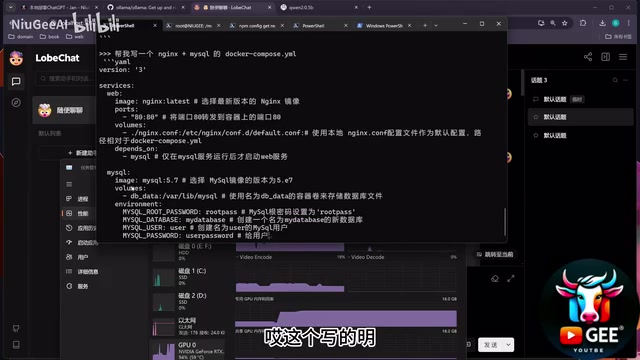Select 性能 (Performance) in Task Manager sidebar

tap(80, 213)
